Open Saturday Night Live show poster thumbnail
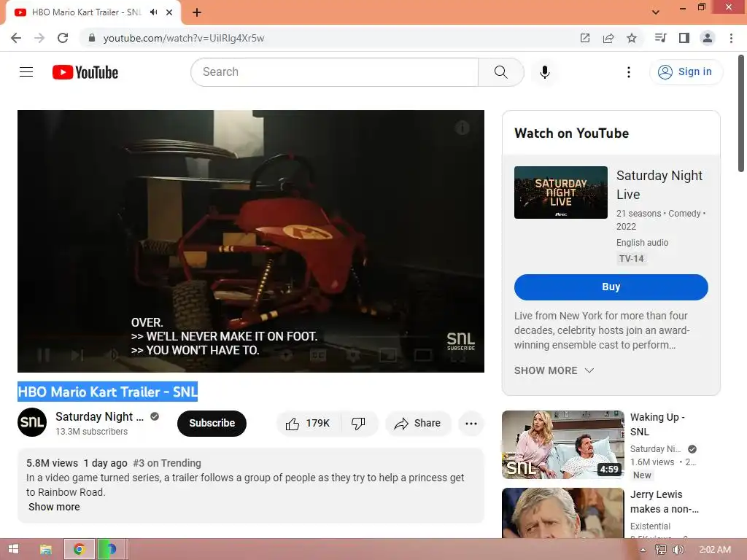 pos(561,192)
